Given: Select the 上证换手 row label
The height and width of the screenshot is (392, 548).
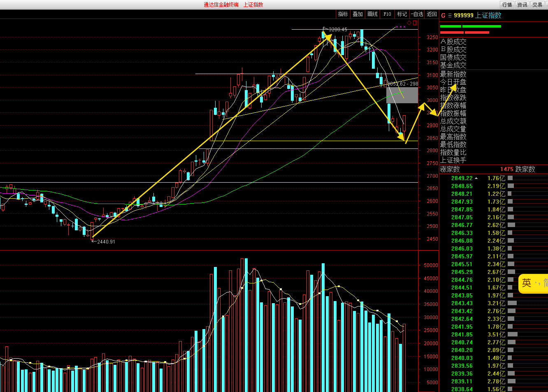Looking at the screenshot, I should (453, 160).
